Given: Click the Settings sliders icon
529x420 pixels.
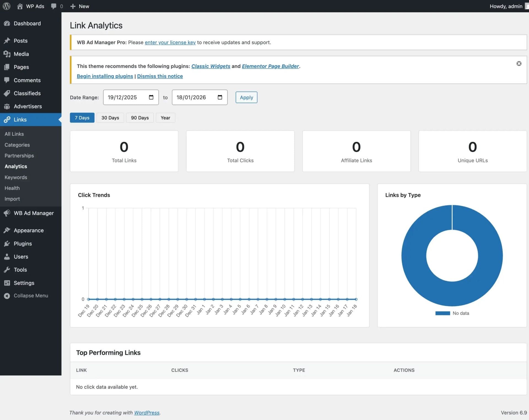Looking at the screenshot, I should [x=7, y=283].
